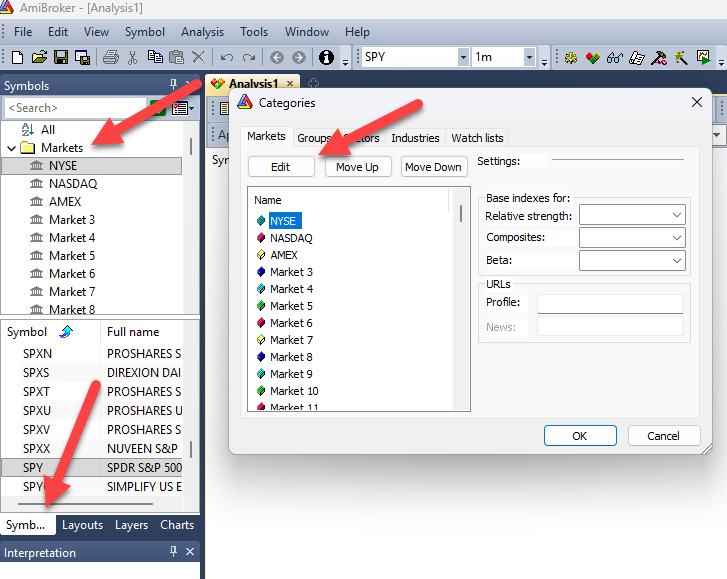Click the notepad pages toolbar icon
The image size is (727, 579).
(x=637, y=58)
